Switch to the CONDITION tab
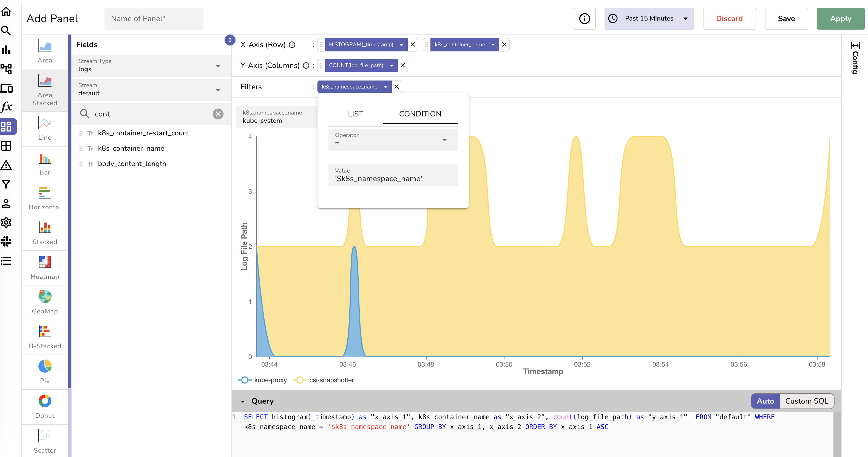 pyautogui.click(x=420, y=114)
